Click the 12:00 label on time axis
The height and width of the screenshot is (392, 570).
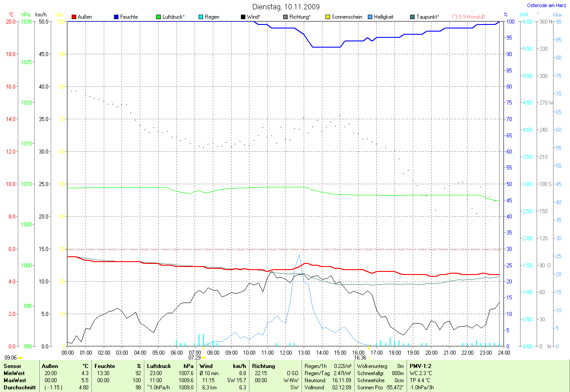pyautogui.click(x=285, y=352)
